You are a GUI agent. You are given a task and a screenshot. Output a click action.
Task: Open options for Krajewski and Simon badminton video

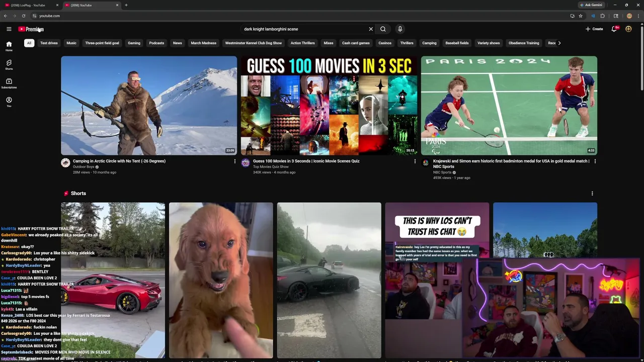point(595,161)
